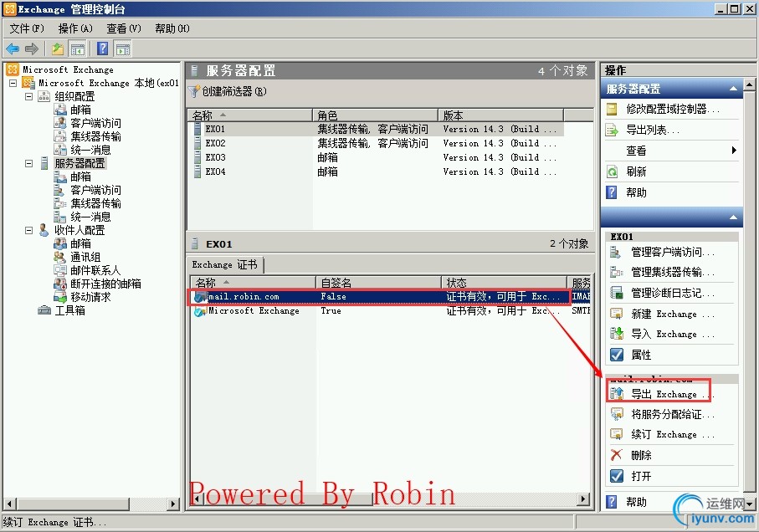Click 将服务分配给证书 action
The width and height of the screenshot is (759, 532).
pos(672,415)
